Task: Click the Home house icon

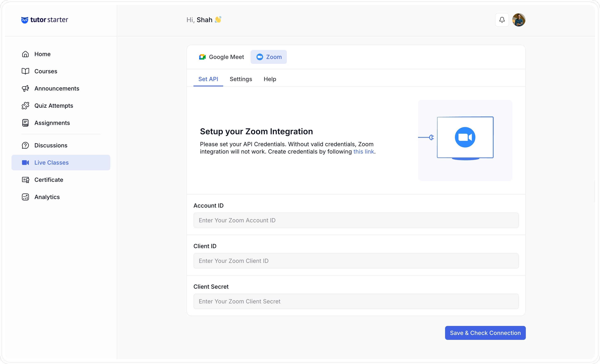Action: (25, 54)
